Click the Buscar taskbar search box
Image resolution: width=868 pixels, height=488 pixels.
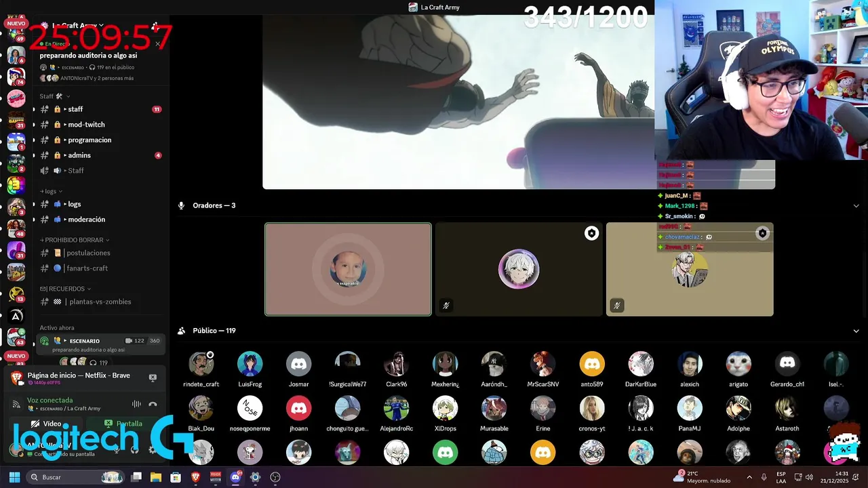[77, 477]
